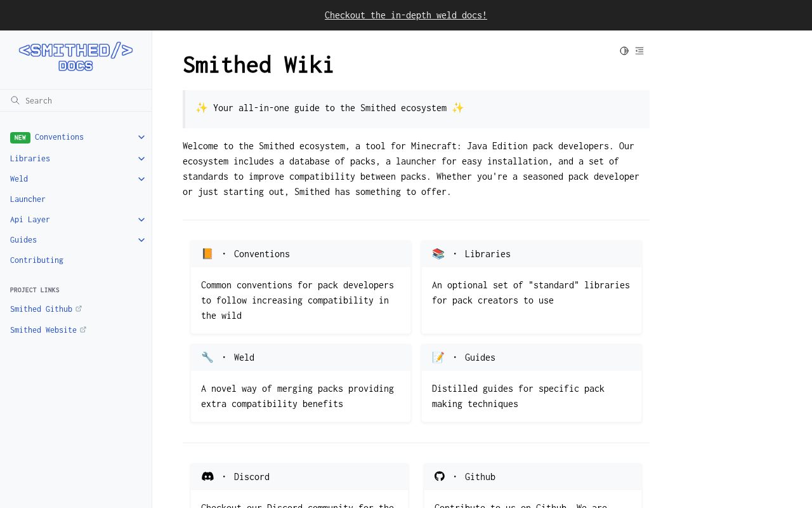Click the books icon on Libraries card
Screen dimensions: 812x508
click(438, 253)
